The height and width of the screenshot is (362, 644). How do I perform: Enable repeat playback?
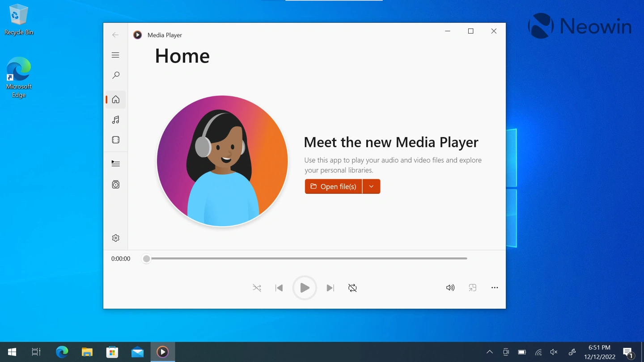352,287
